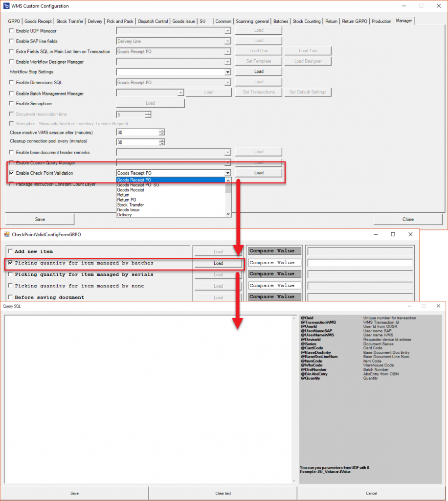Switch to the Batches tab

point(281,21)
